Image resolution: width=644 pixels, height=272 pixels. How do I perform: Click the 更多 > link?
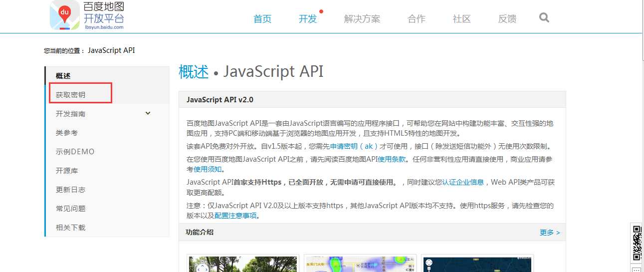[550, 233]
